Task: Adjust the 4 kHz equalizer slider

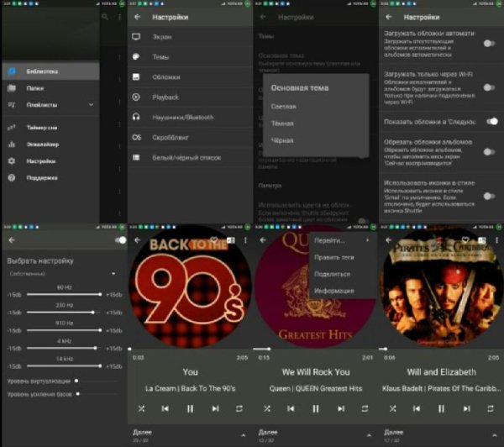Action: click(65, 349)
